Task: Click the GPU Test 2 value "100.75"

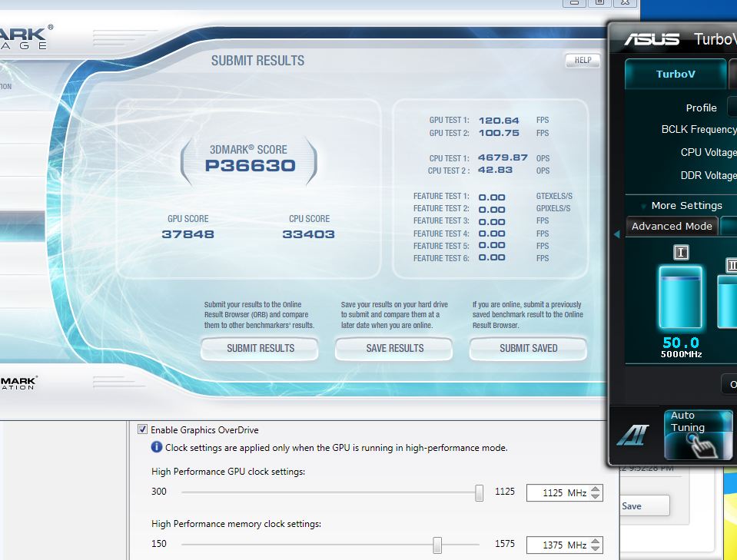Action: [x=499, y=133]
